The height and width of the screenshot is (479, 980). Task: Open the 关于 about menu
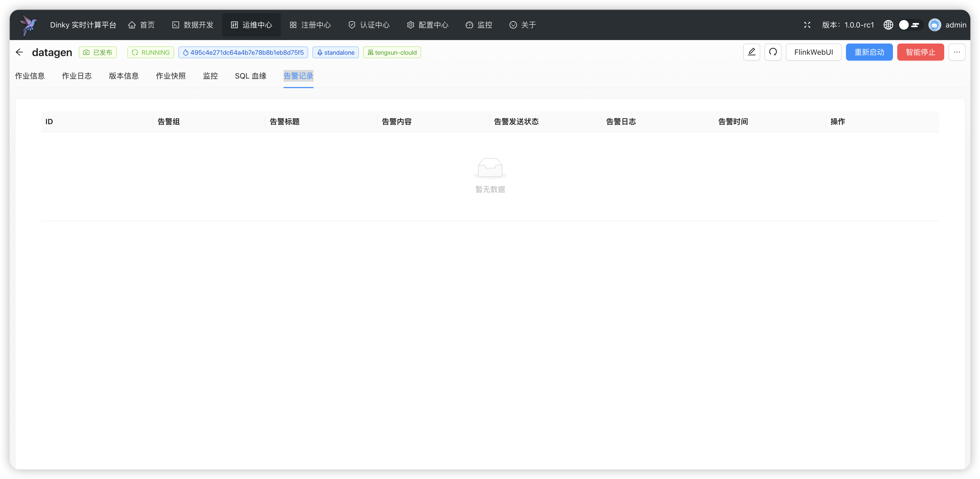(x=523, y=25)
